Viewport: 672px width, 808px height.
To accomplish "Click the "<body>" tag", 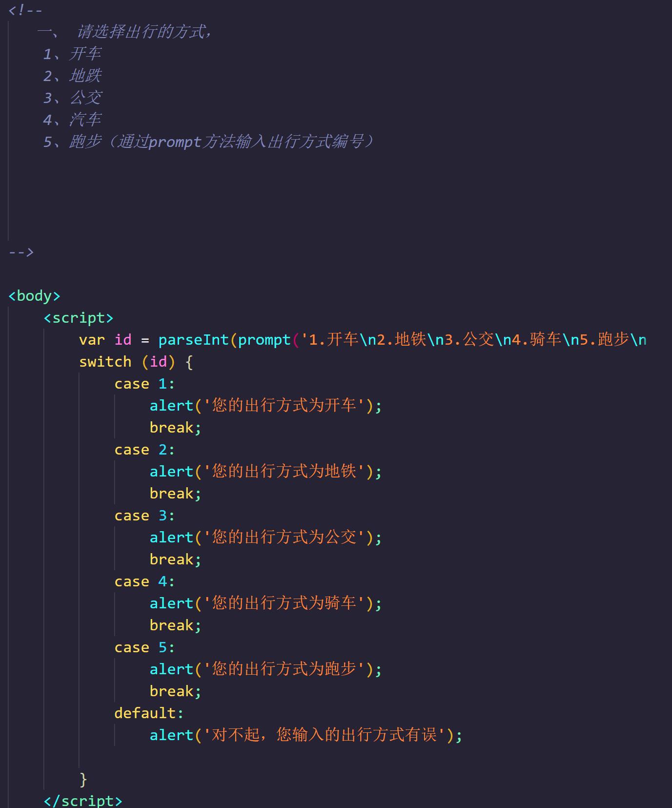I will point(34,296).
